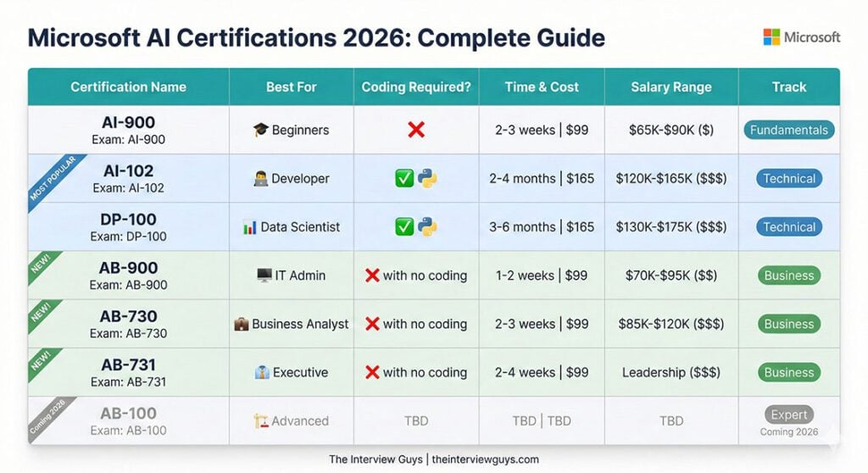Click the briefcase icon beside Business Analyst
Viewport: 868px width, 473px height.
[x=242, y=324]
